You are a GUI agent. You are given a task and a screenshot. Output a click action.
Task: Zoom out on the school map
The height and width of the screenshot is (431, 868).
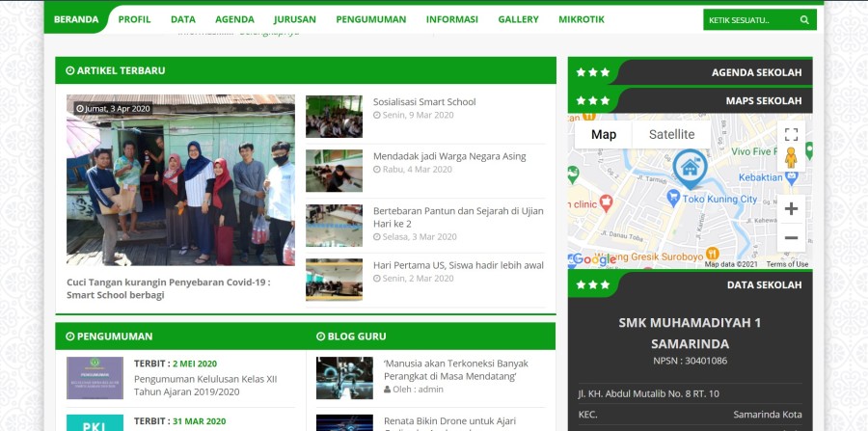pos(791,238)
